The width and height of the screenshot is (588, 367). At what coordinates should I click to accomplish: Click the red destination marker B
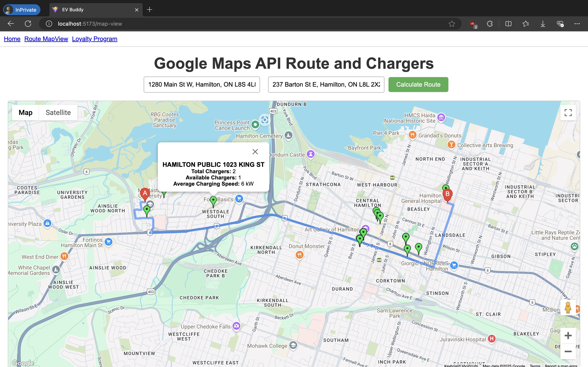coord(447,195)
